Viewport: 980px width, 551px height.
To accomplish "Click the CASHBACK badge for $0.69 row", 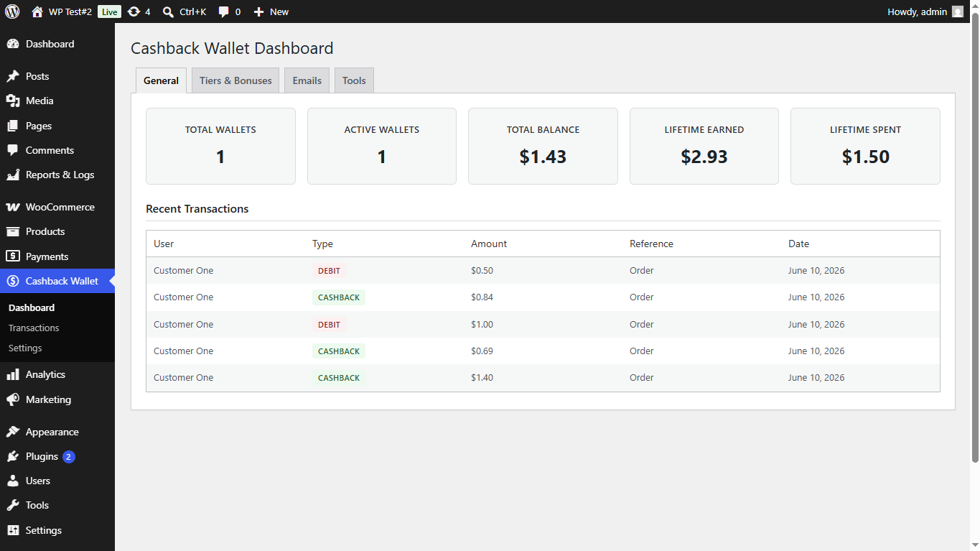I will pos(339,351).
